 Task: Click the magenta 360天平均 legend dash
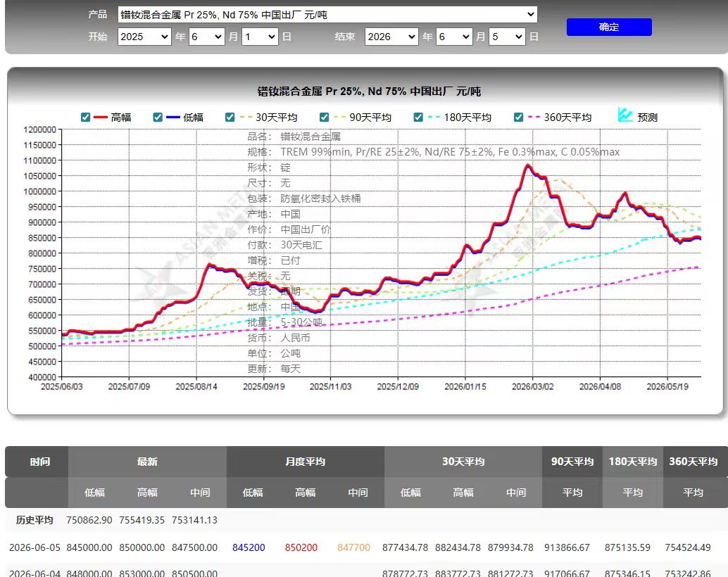click(534, 118)
